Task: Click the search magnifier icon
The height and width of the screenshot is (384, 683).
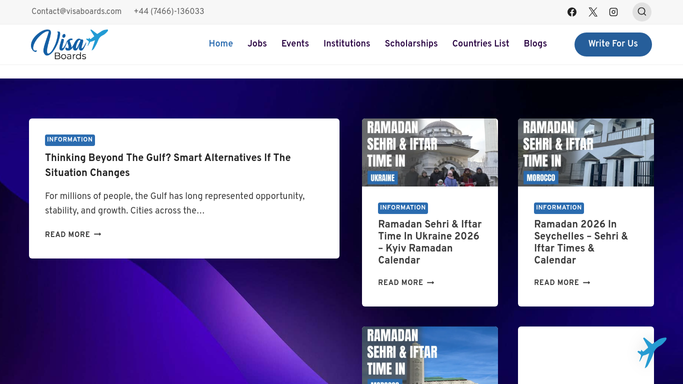Action: 642,12
